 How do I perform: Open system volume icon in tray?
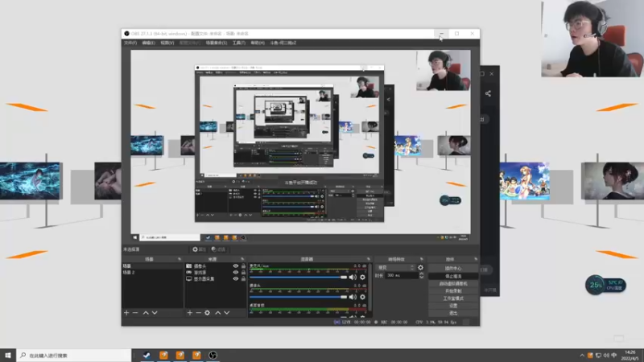pyautogui.click(x=606, y=356)
